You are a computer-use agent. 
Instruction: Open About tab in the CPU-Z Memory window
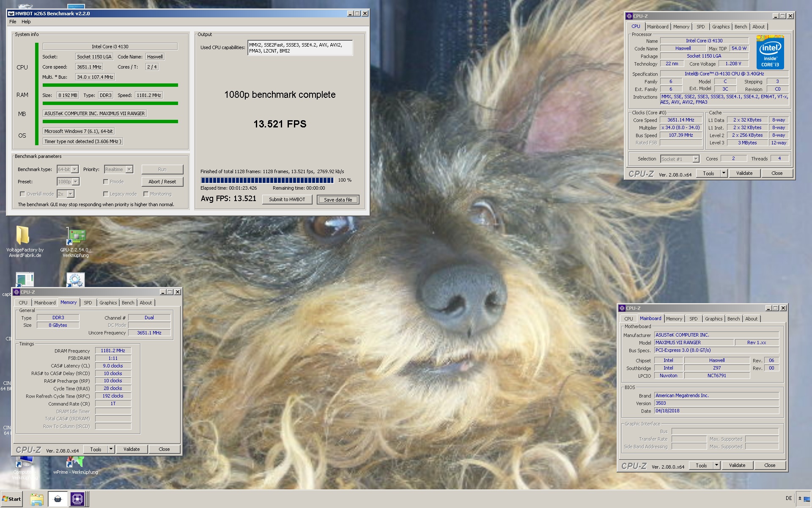(145, 303)
